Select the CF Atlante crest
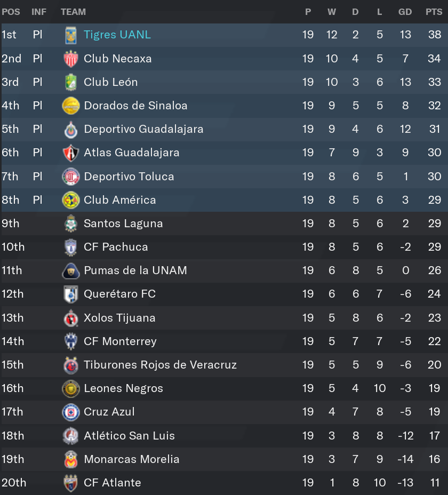 click(x=71, y=483)
